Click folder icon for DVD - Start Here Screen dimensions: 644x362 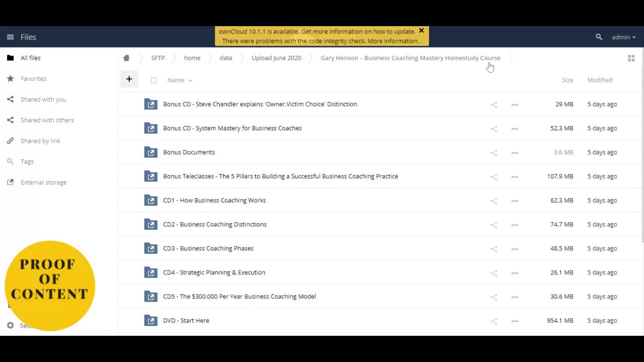tap(150, 320)
